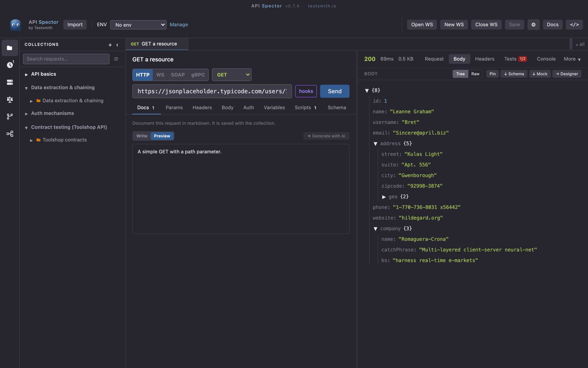Open the Params request tab

coord(174,107)
